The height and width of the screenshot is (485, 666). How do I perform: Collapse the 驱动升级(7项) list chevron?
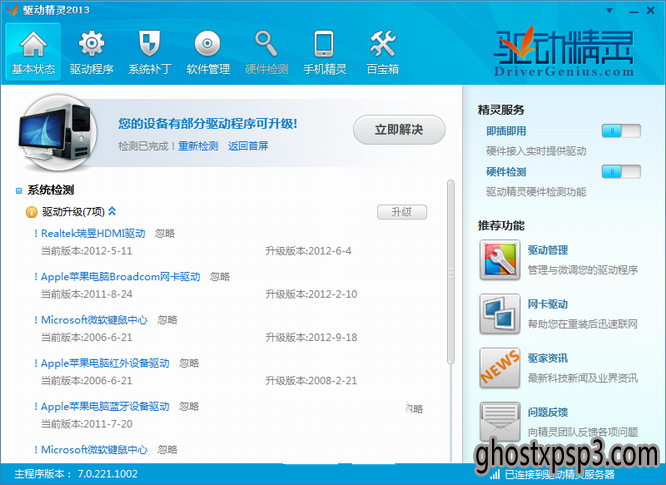pos(112,211)
